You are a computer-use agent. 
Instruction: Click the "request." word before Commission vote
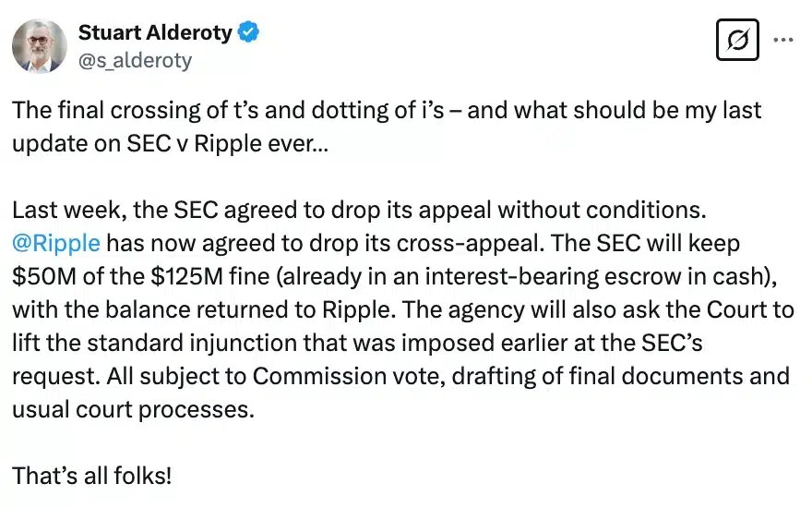click(45, 377)
